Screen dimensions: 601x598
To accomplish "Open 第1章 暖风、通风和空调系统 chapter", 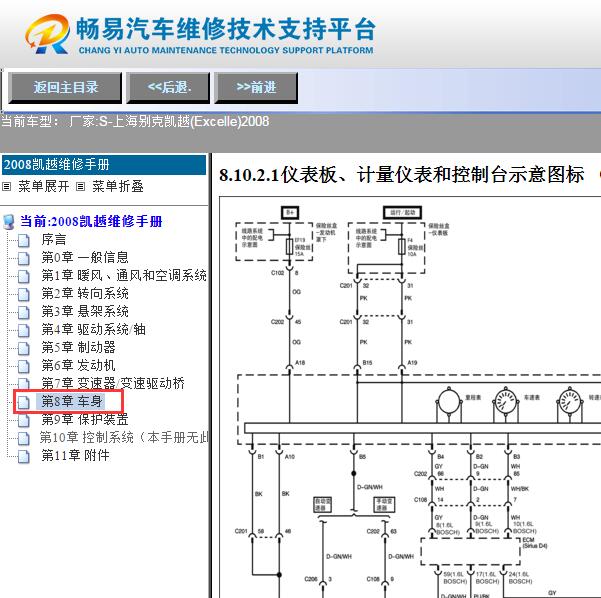I will point(124,275).
